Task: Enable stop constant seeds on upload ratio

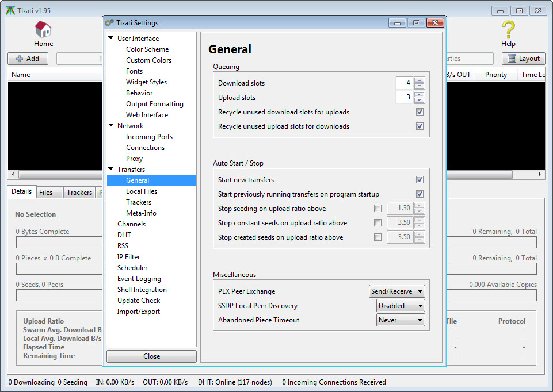Action: (377, 223)
